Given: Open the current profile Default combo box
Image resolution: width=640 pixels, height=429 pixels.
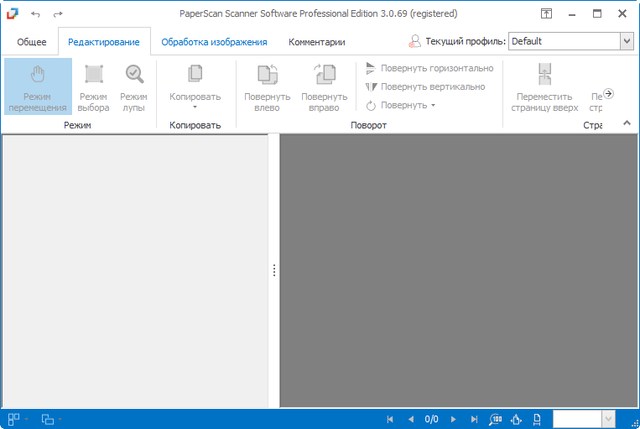Looking at the screenshot, I should (x=624, y=42).
